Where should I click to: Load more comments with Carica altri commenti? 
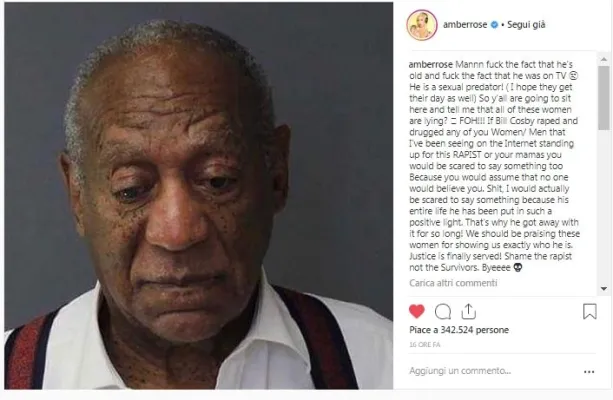click(453, 283)
